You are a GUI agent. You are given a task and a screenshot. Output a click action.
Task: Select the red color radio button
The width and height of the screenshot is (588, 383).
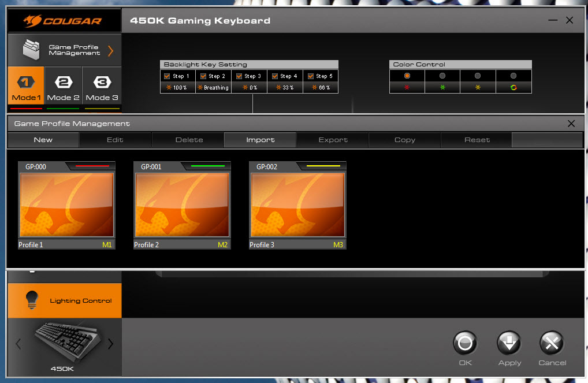tap(407, 76)
